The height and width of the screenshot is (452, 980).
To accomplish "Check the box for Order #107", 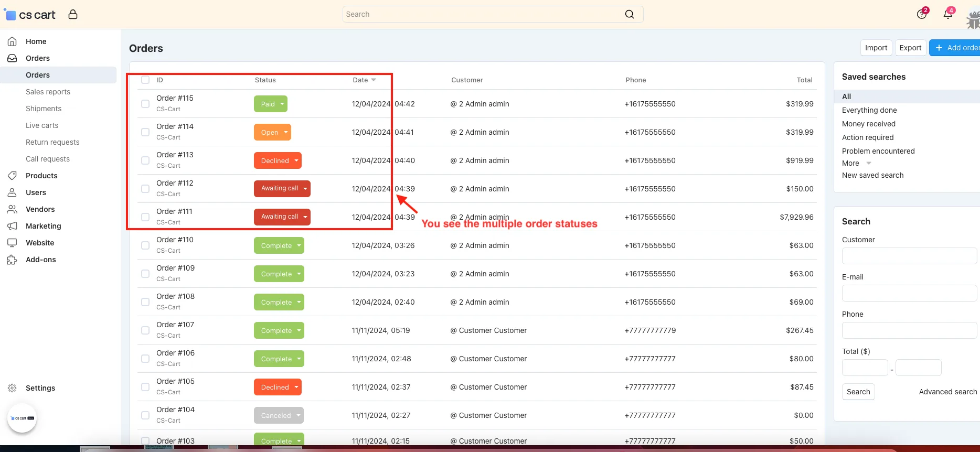I will click(x=145, y=330).
